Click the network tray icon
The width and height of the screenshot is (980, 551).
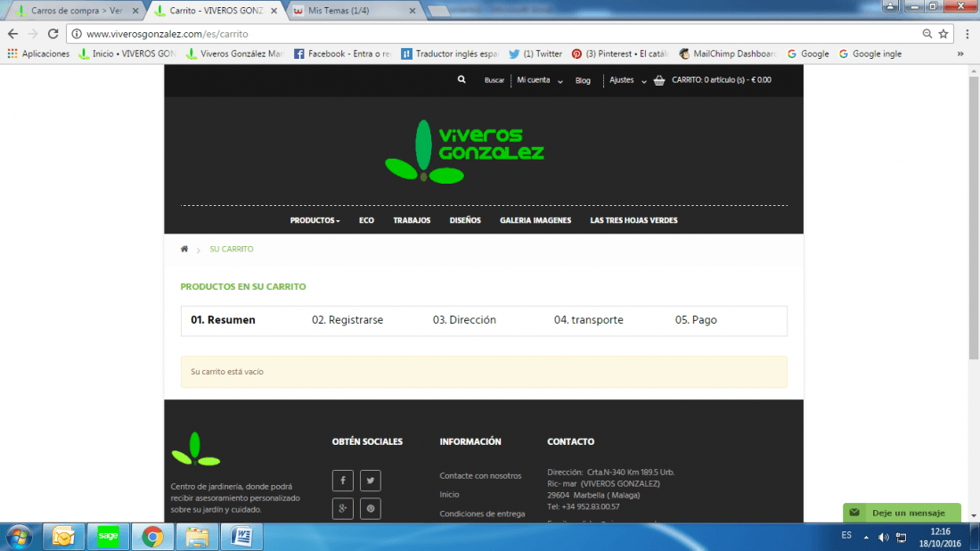[902, 538]
